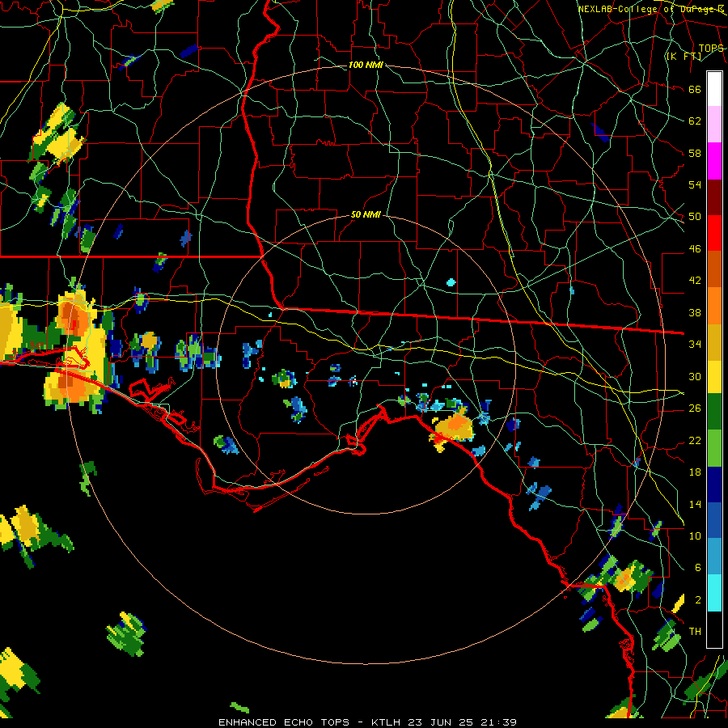Click the '26' legend value

click(x=695, y=408)
